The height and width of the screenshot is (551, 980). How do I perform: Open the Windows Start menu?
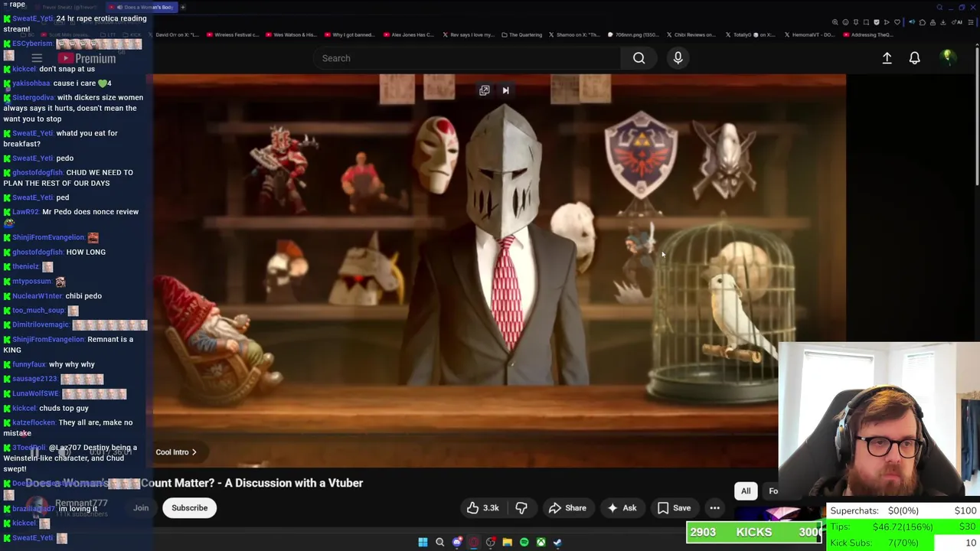click(x=423, y=543)
